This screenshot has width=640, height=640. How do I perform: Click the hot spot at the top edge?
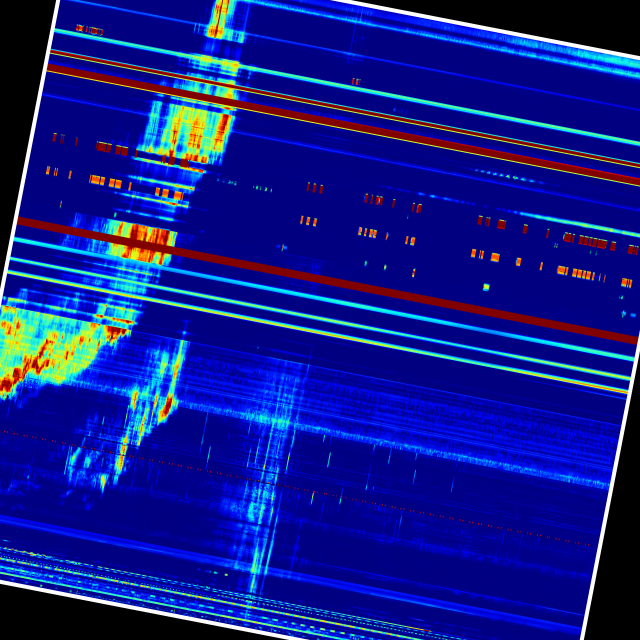coord(220,18)
